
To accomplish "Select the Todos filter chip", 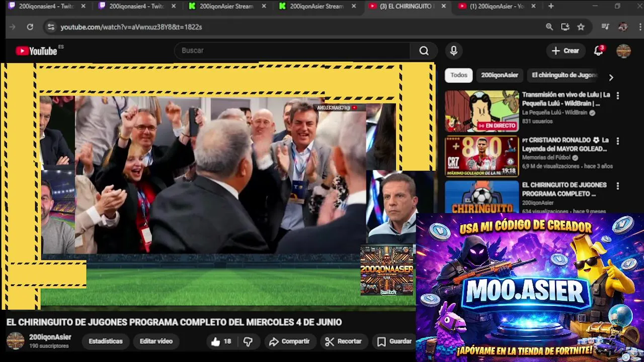I will (x=459, y=75).
